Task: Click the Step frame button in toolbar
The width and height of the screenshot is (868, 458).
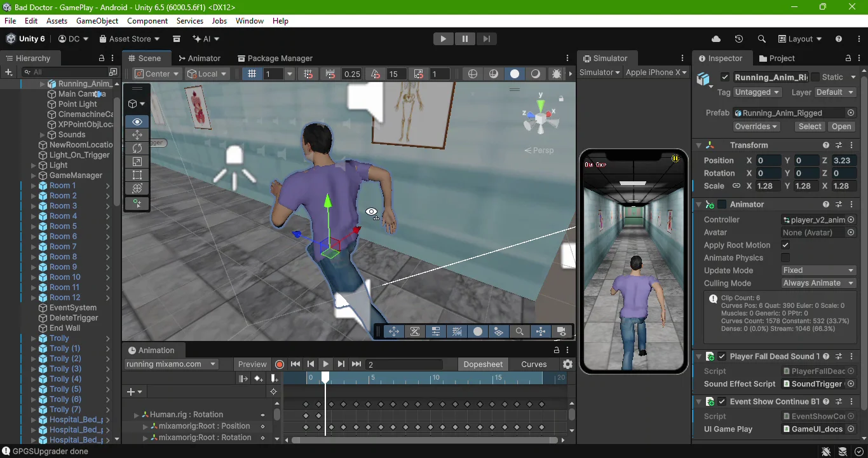Action: pyautogui.click(x=486, y=39)
